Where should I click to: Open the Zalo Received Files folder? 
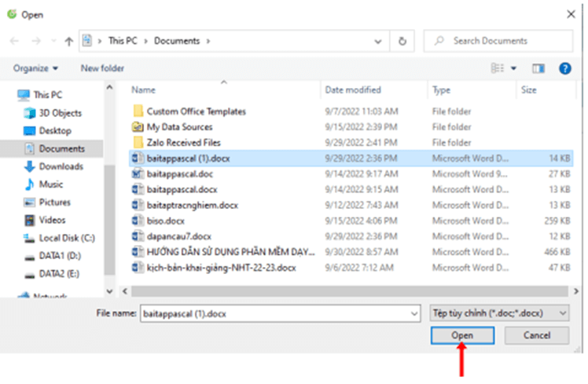[x=183, y=142]
